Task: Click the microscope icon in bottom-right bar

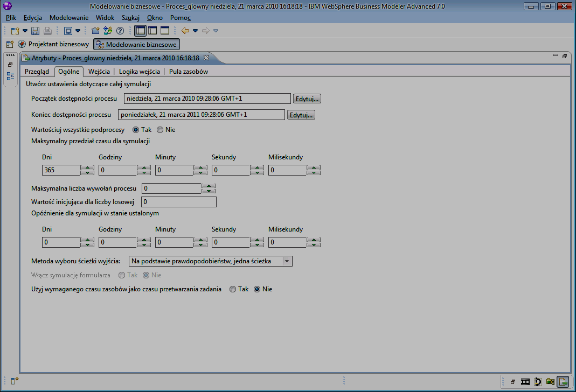Action: click(538, 382)
